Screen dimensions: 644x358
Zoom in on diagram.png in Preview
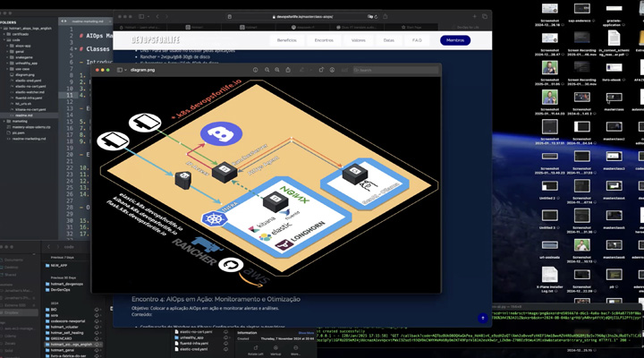click(x=277, y=70)
